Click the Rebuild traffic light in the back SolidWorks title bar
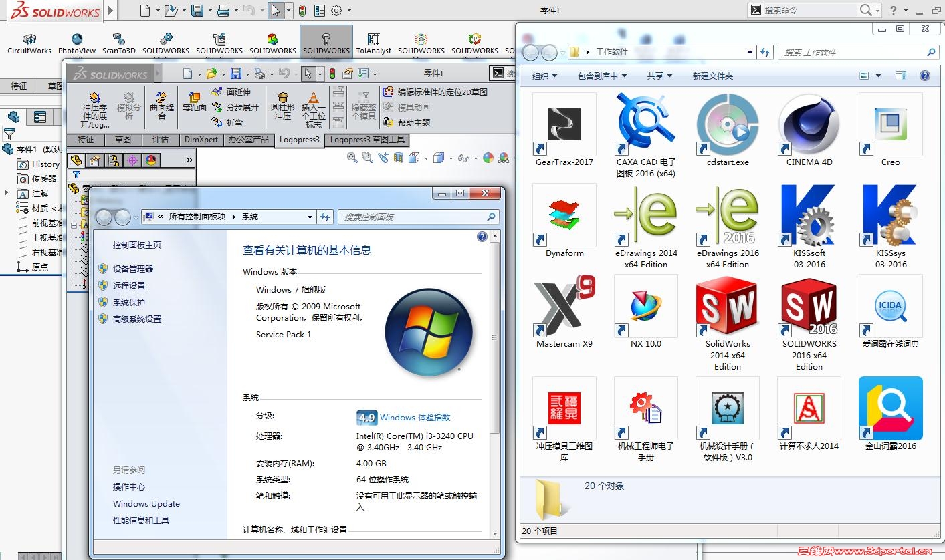The image size is (945, 560). point(302,11)
